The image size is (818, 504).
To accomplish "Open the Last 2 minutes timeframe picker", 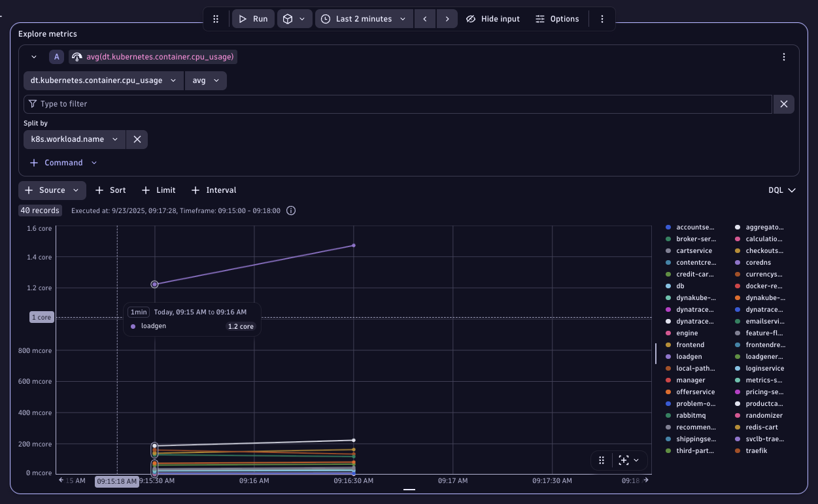I will [364, 19].
